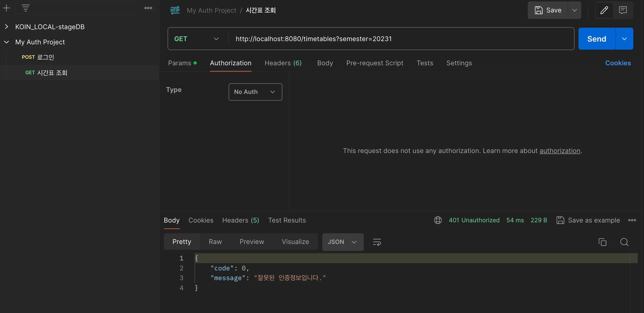Click the authorization learn-more link
This screenshot has height=313, width=644.
click(560, 151)
